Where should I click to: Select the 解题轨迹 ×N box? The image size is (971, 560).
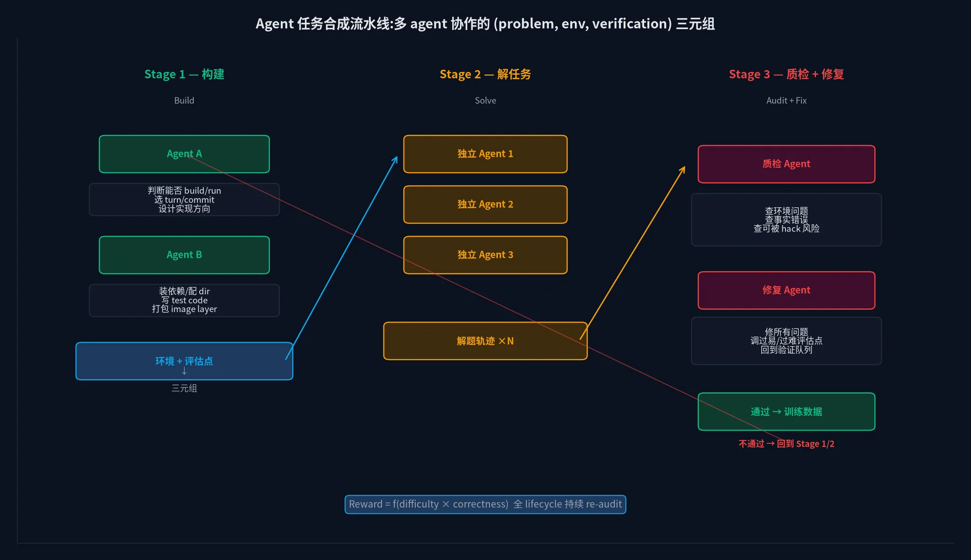(485, 341)
